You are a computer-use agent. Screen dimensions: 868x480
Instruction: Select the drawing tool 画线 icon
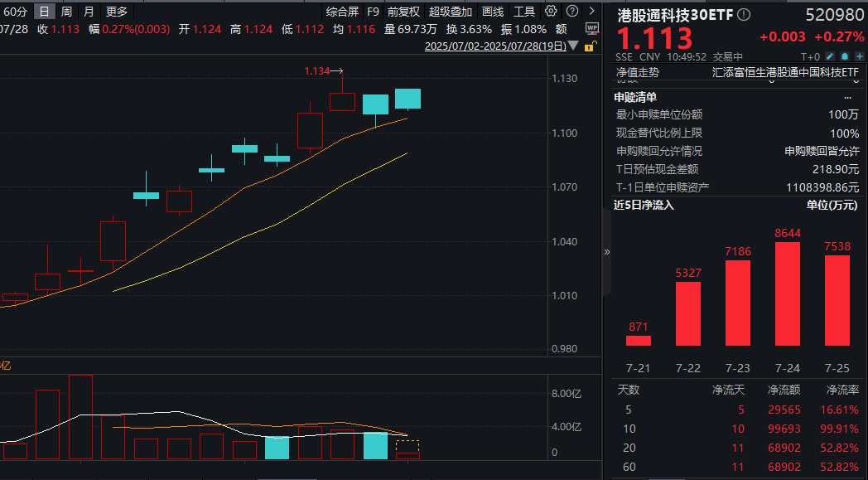tap(493, 12)
